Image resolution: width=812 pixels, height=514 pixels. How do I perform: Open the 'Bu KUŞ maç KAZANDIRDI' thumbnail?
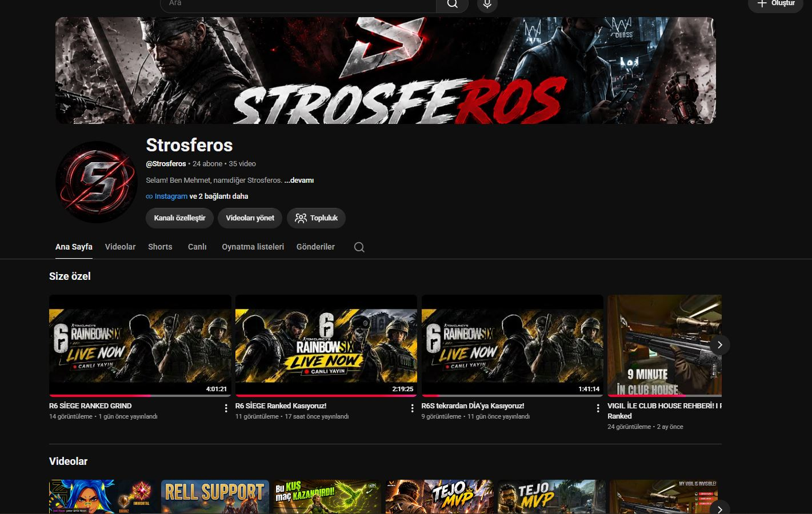(327, 497)
